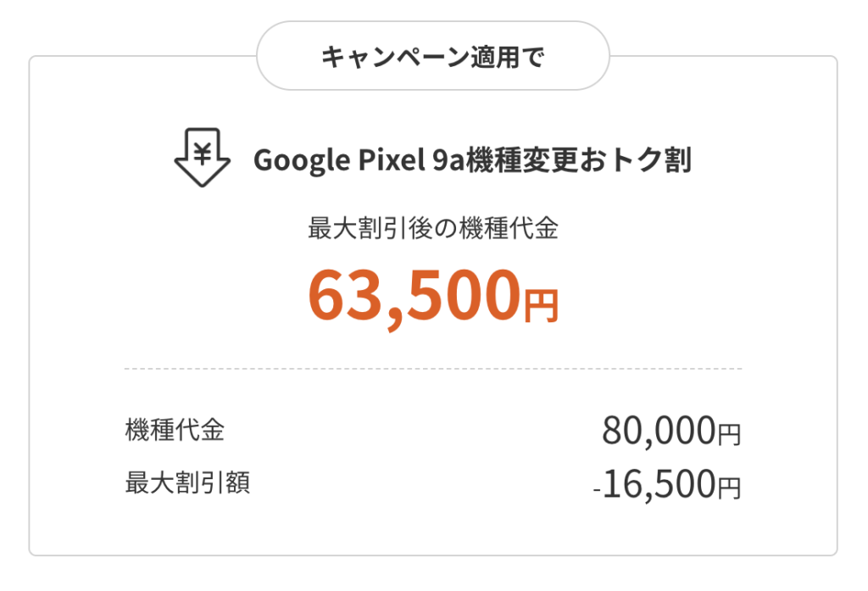This screenshot has width=868, height=591.
Task: Click the キャンペーン word in the pill
Action: [395, 57]
